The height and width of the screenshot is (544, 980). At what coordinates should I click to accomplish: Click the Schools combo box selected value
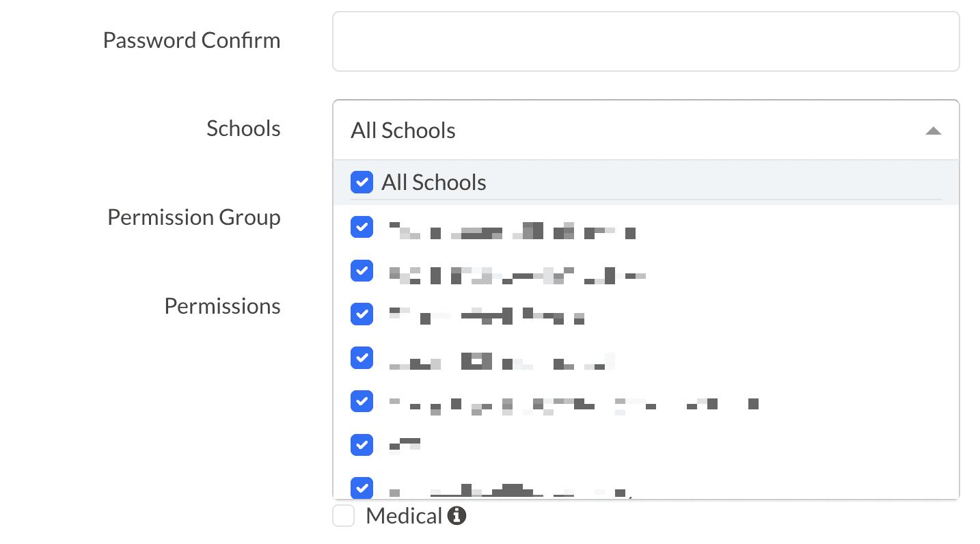(403, 131)
